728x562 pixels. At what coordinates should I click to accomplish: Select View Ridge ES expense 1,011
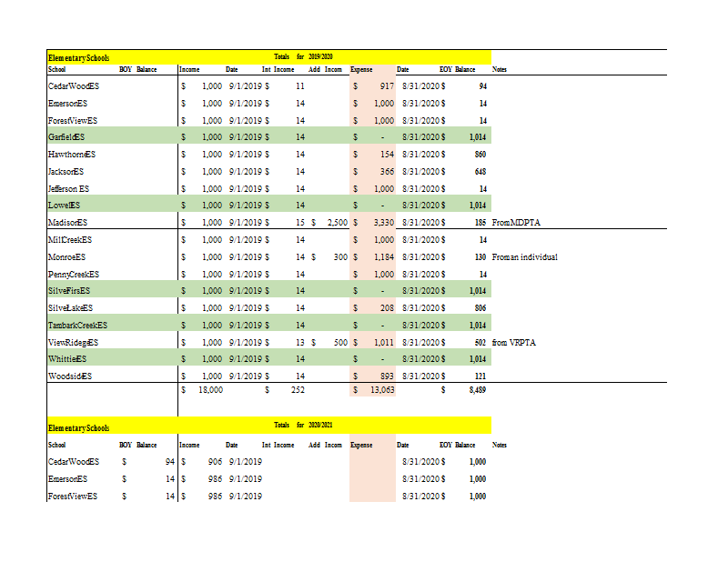coord(384,343)
